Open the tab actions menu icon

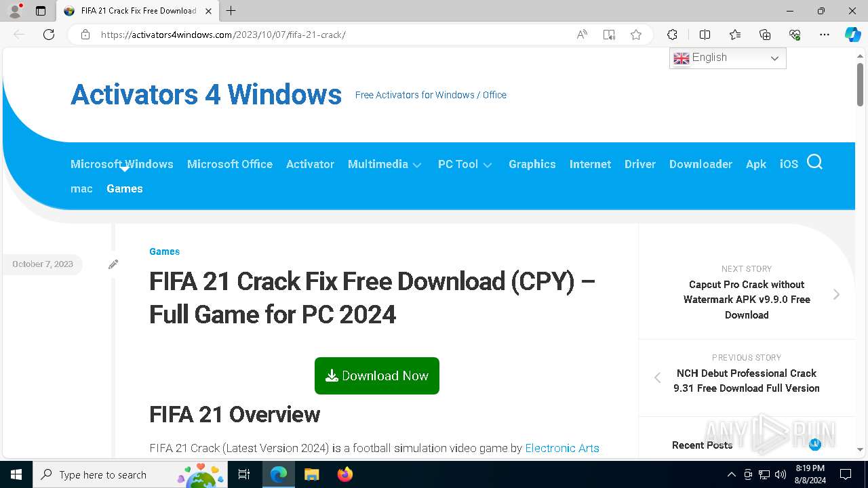tap(41, 11)
